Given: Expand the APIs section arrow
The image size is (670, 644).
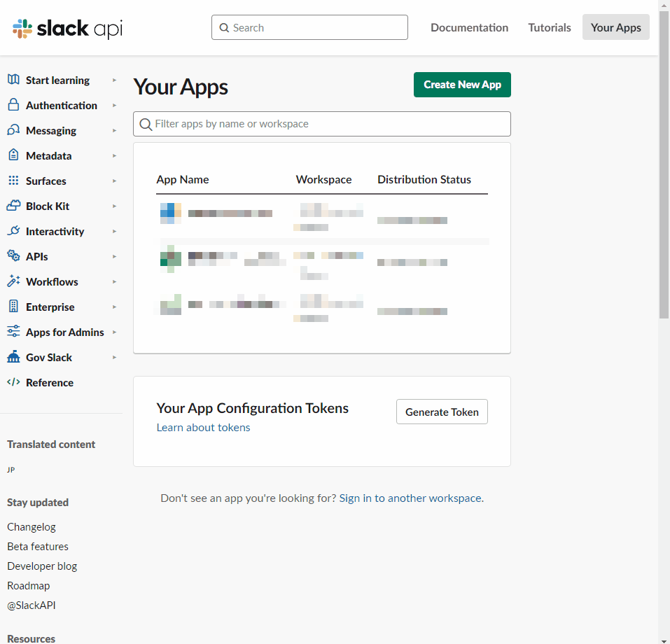Looking at the screenshot, I should 115,256.
